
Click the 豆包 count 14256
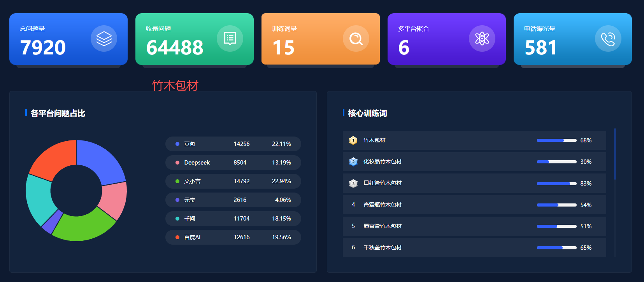pyautogui.click(x=242, y=144)
